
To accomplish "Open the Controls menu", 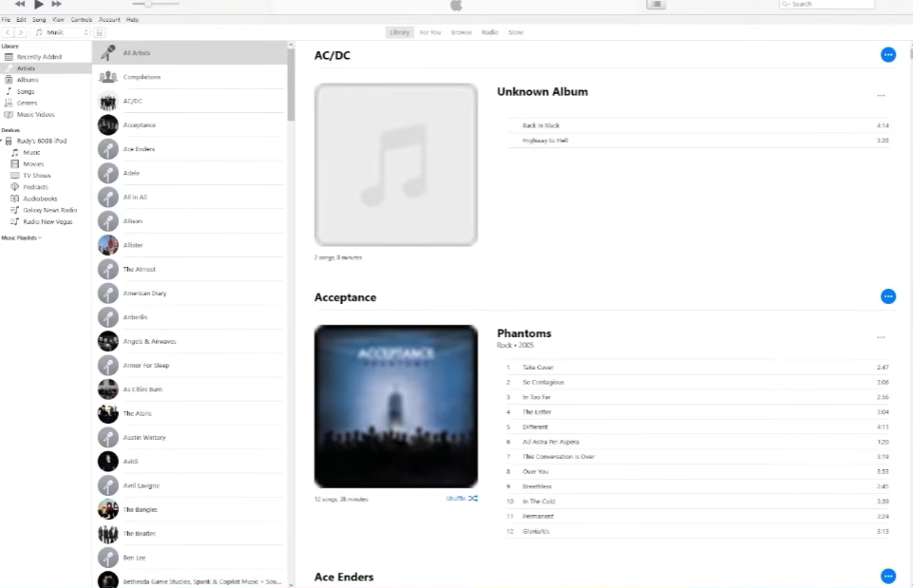I will tap(82, 19).
